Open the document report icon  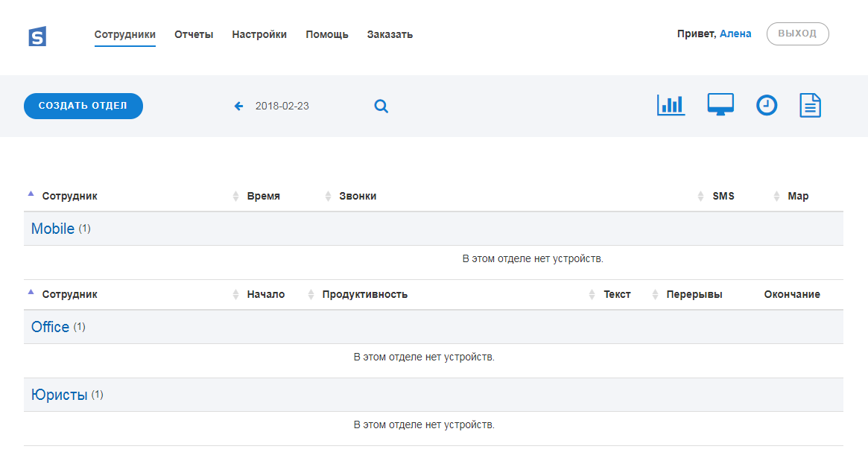coord(810,106)
